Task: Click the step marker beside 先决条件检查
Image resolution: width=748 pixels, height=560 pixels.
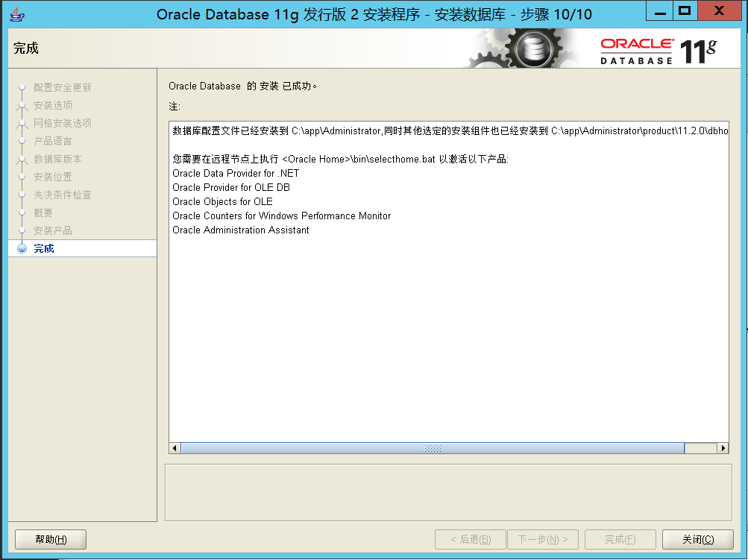Action: [x=22, y=195]
